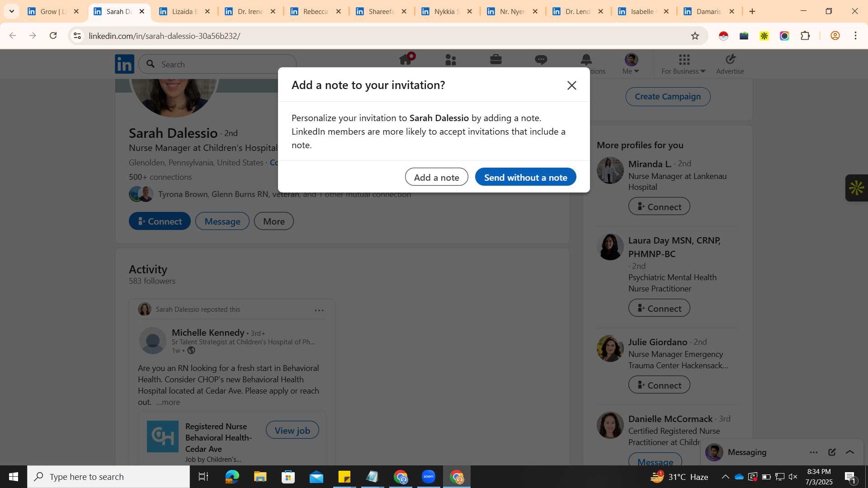The image size is (868, 488).
Task: Choose Add a note button
Action: coord(436,177)
